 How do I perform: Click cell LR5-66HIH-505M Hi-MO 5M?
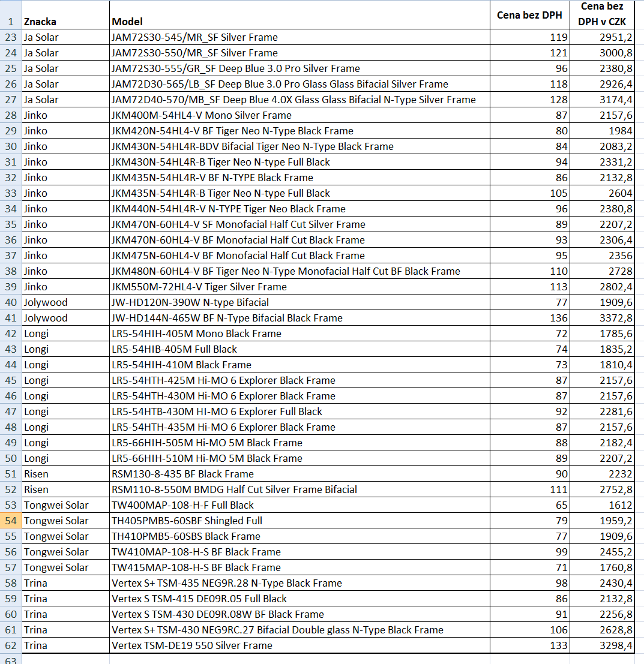click(299, 443)
